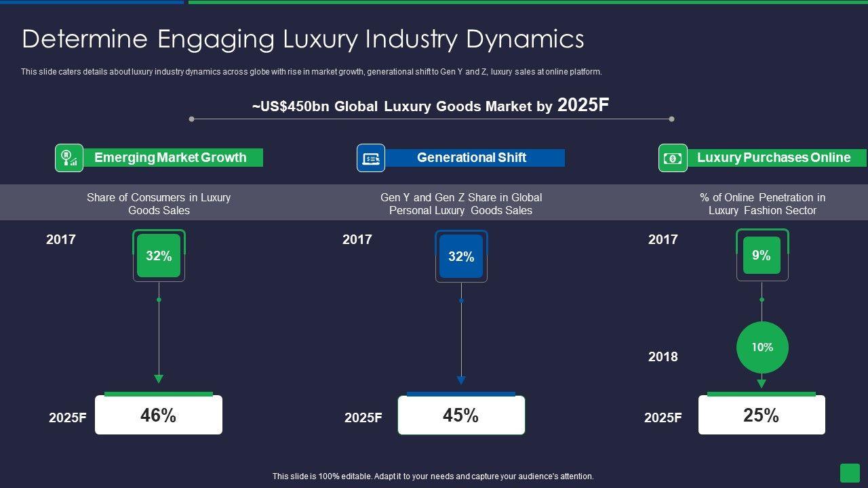Image resolution: width=868 pixels, height=488 pixels.
Task: Select the Generational Shift header label
Action: pyautogui.click(x=473, y=158)
